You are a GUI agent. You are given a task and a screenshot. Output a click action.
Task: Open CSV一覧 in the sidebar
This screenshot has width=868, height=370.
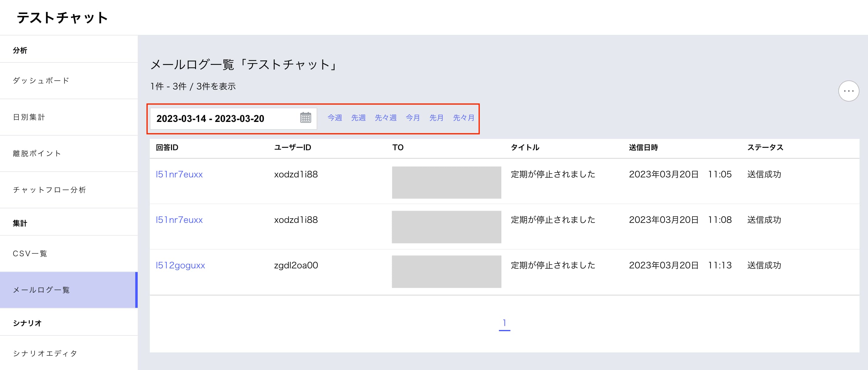(69, 254)
